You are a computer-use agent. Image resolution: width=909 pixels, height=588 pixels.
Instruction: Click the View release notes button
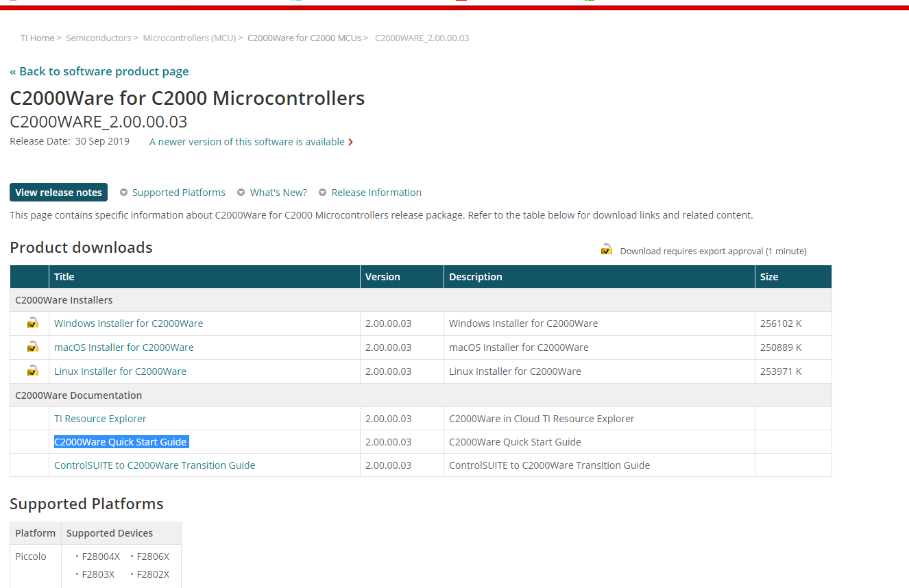point(58,193)
